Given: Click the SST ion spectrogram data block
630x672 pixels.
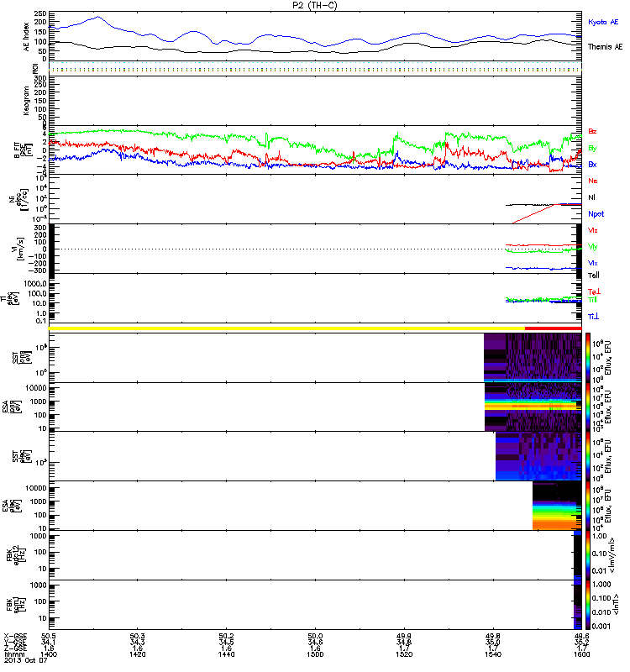Looking at the screenshot, I should [x=533, y=358].
